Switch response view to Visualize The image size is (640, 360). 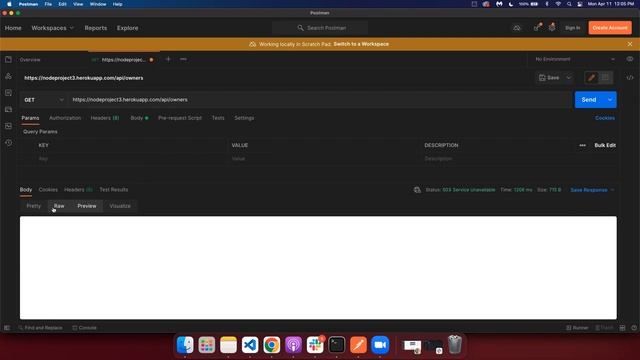[x=120, y=206]
